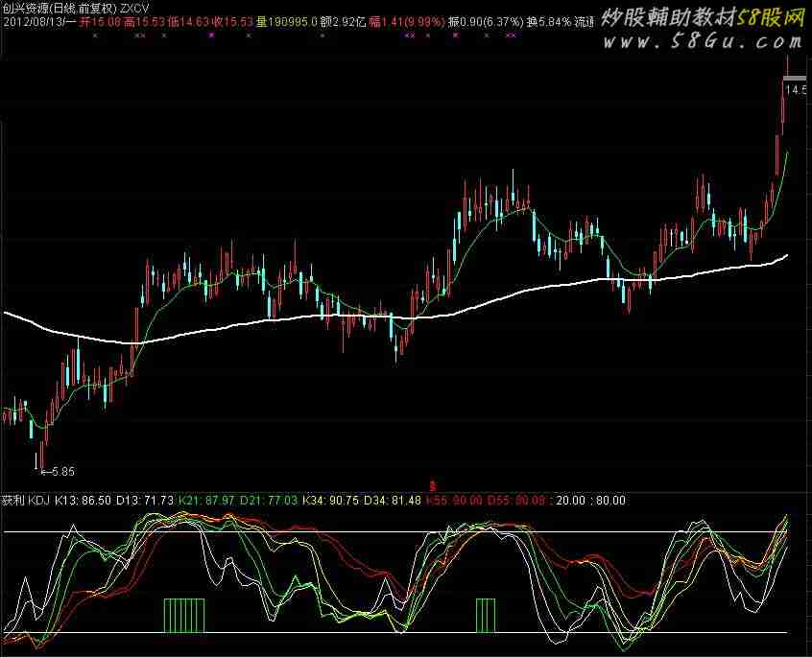The width and height of the screenshot is (812, 657).
Task: Click the red D55 value label
Action: 516,500
